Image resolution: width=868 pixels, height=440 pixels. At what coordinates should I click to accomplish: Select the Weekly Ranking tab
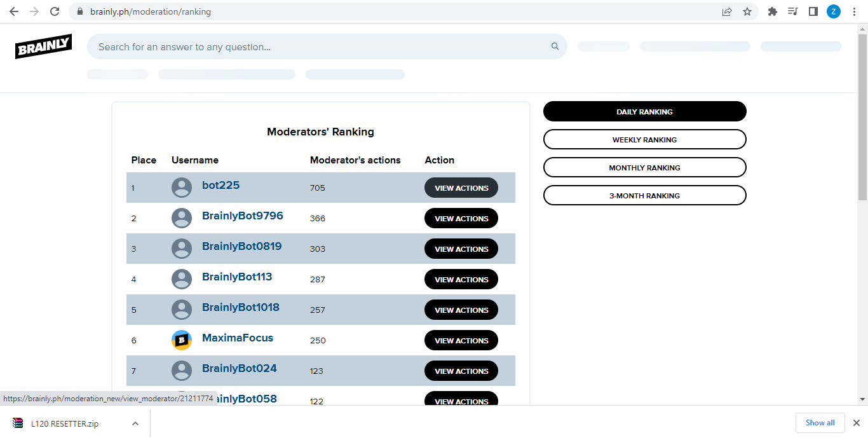[x=644, y=140]
